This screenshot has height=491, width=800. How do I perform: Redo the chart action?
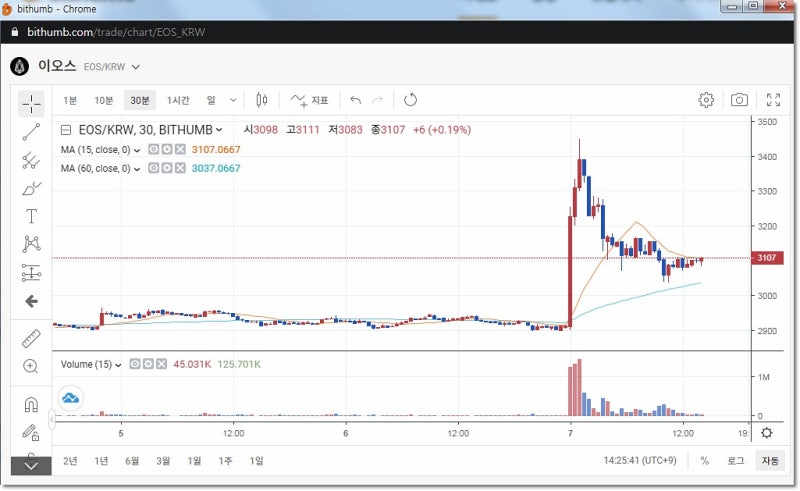[377, 100]
